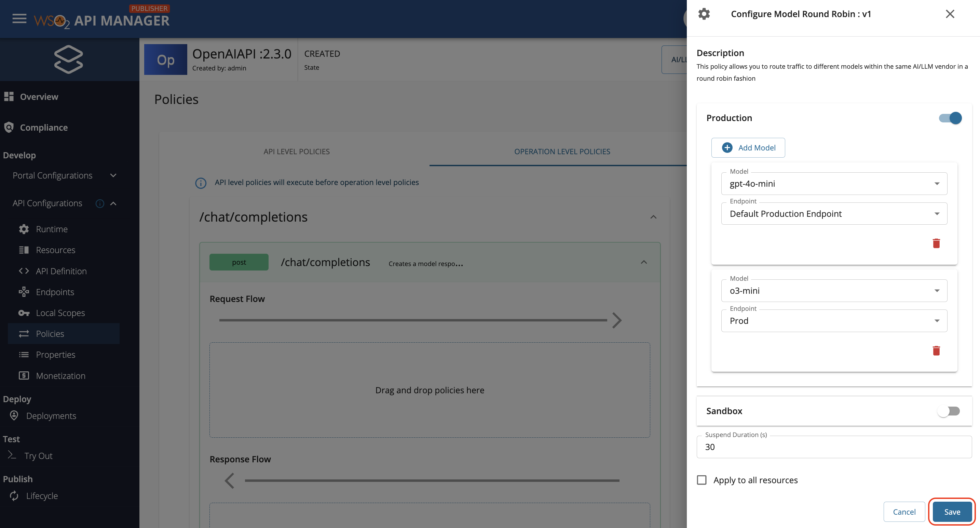Click the info icon before API level policies note
The height and width of the screenshot is (528, 980).
pos(201,183)
